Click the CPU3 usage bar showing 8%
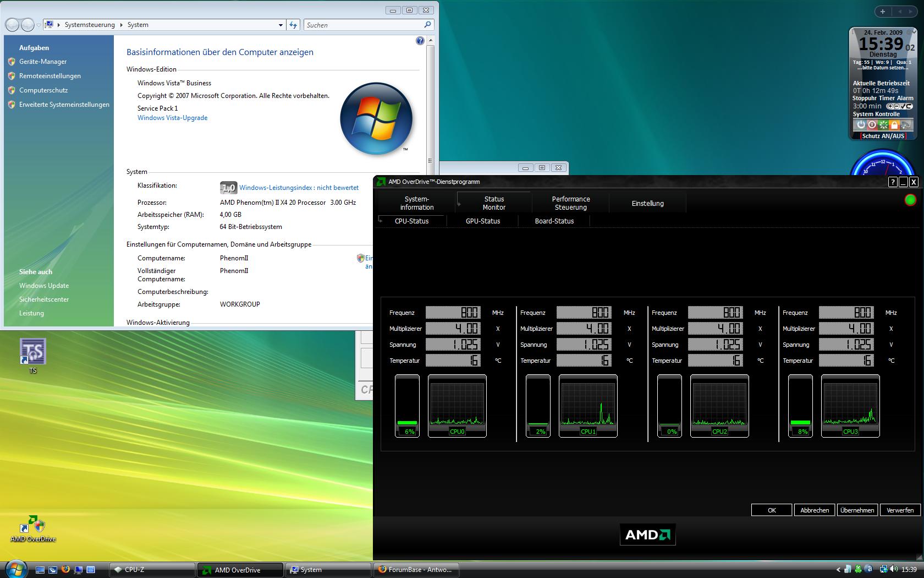This screenshot has height=578, width=924. [x=800, y=406]
